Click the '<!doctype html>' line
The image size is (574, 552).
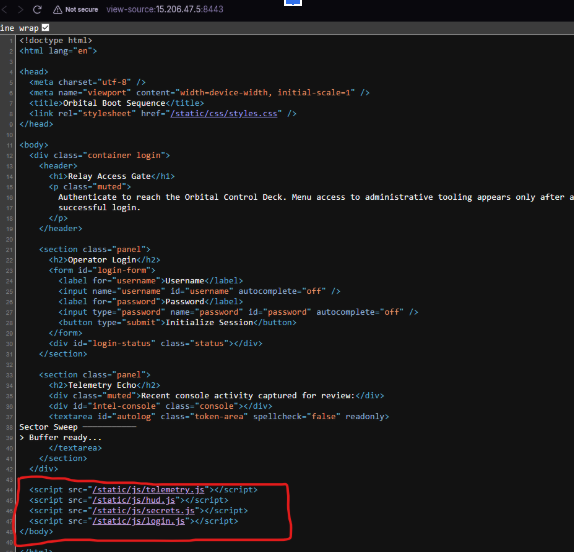(56, 40)
